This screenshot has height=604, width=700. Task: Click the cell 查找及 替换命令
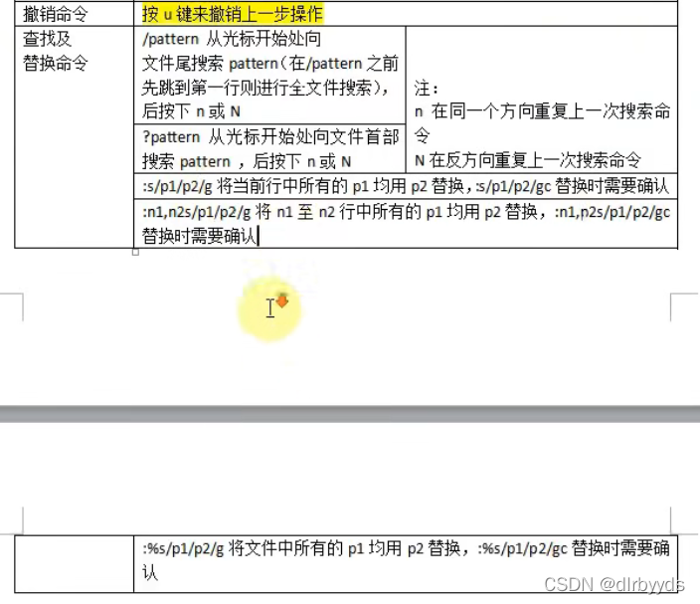coord(75,136)
